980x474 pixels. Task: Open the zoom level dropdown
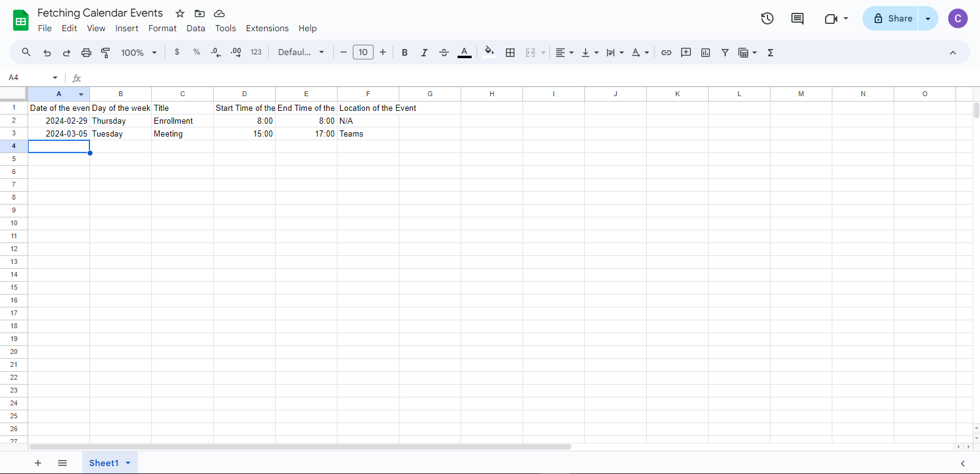pos(139,53)
